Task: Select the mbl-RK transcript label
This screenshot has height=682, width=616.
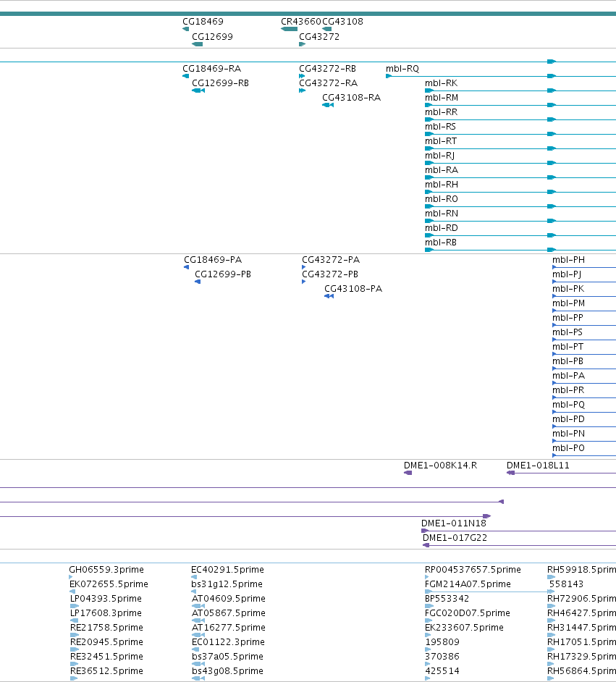Action: (x=442, y=83)
